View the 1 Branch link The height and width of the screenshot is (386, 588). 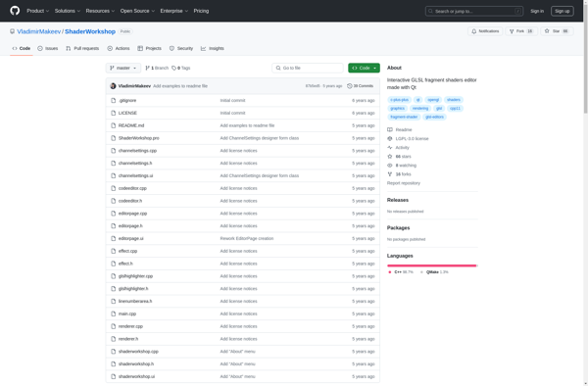(157, 68)
